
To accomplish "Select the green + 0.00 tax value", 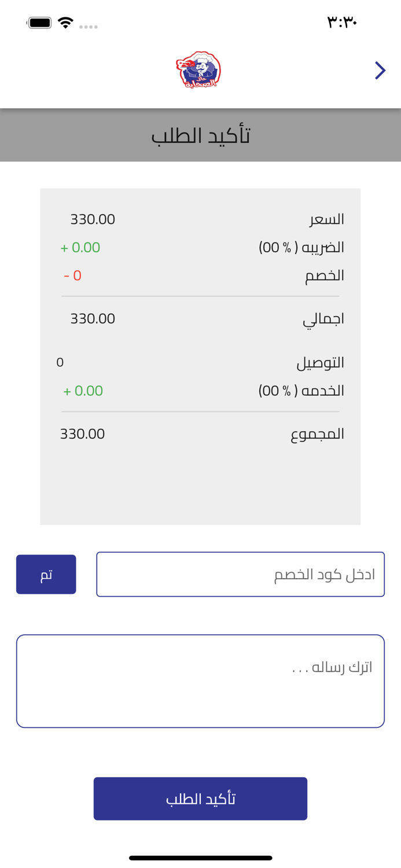I will [80, 247].
